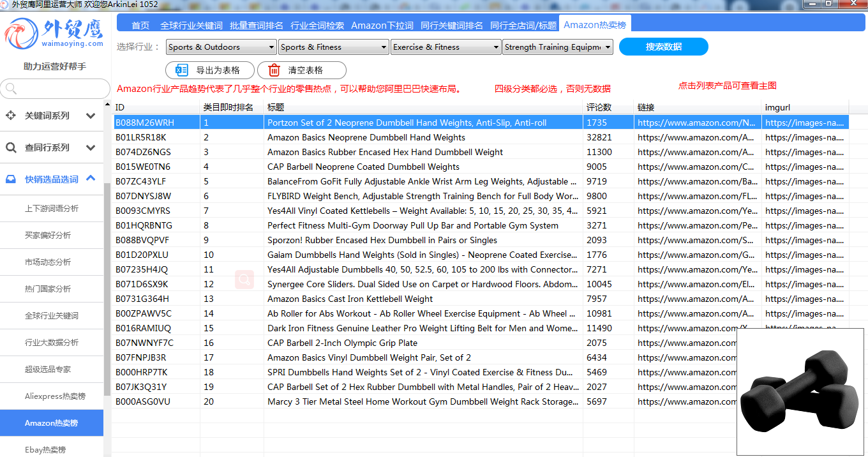Image resolution: width=868 pixels, height=457 pixels.
Task: Select the Perfect Fitness Multi-Gym row
Action: click(x=481, y=225)
